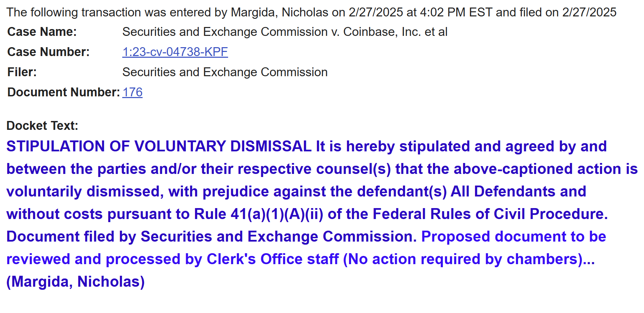Click the text Proposed document to be
The width and height of the screenshot is (644, 313).
coord(514,236)
